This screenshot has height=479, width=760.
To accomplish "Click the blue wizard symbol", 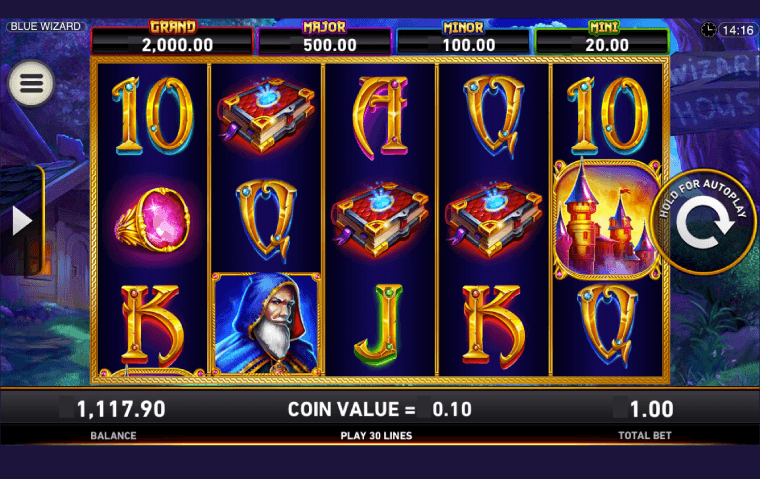I will [x=266, y=324].
